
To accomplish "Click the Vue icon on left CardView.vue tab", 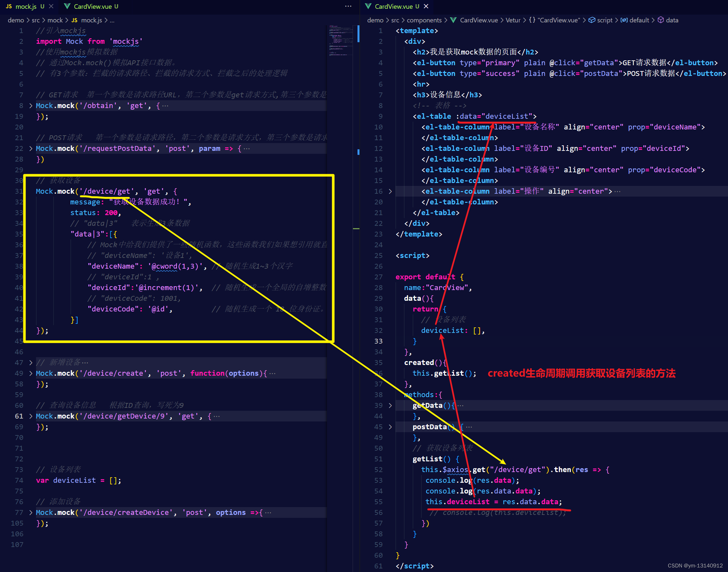I will point(67,6).
